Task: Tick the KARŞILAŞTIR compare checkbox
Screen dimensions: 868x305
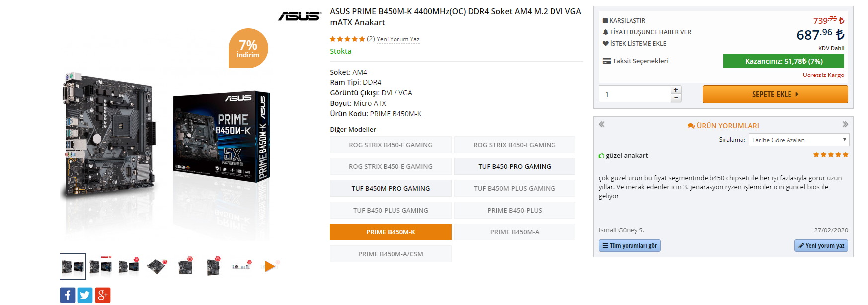Action: click(x=605, y=21)
